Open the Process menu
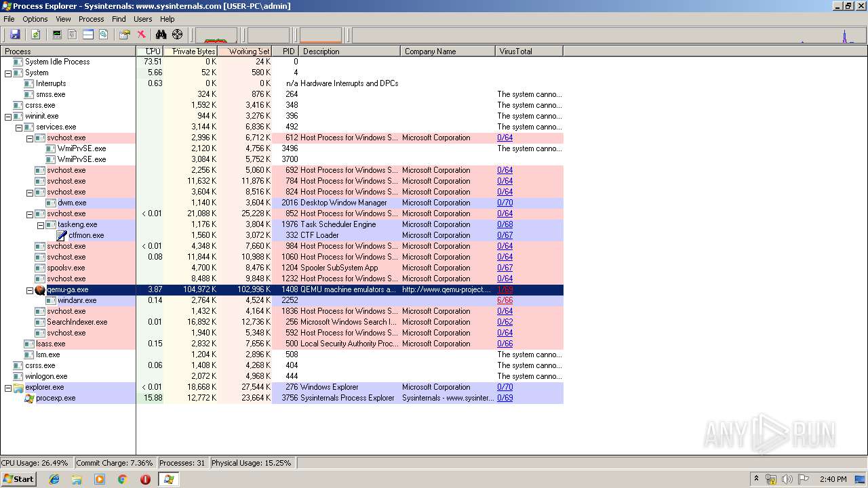The image size is (868, 488). (91, 19)
